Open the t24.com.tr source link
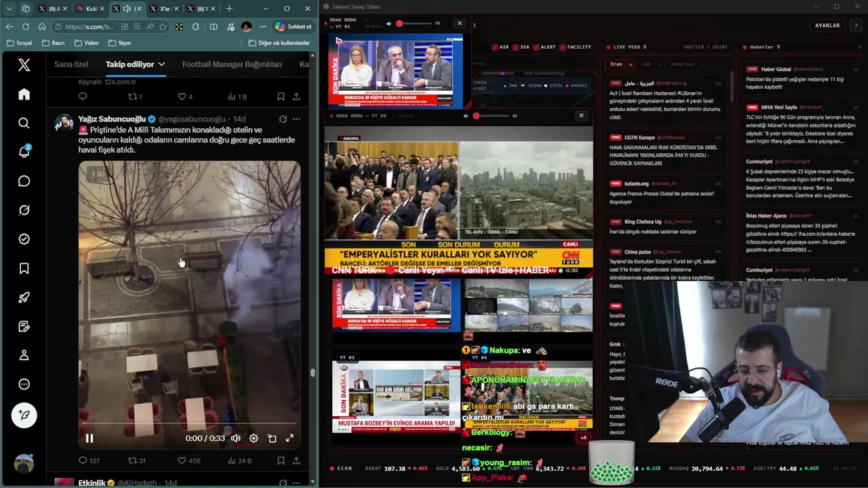Screen dimensions: 868x488 120,81
